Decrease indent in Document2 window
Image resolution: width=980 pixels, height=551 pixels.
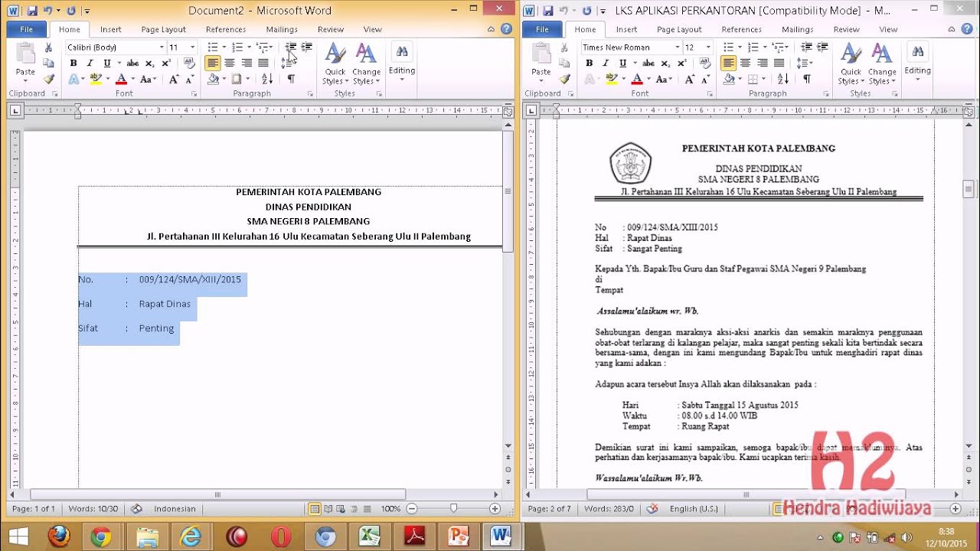pos(290,47)
